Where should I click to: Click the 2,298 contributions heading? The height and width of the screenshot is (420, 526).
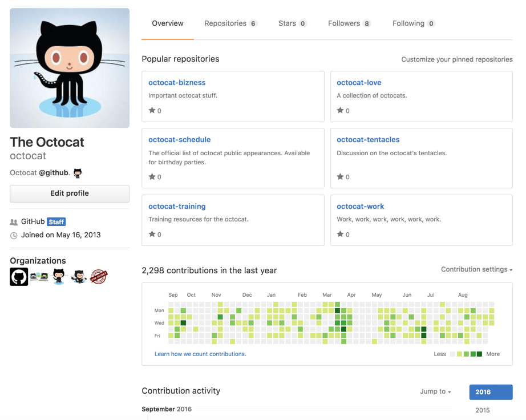point(209,270)
